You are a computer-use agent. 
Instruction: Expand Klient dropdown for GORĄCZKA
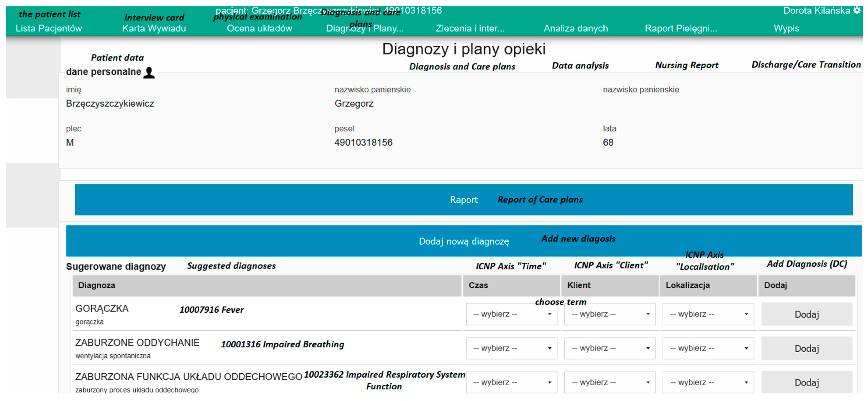pyautogui.click(x=609, y=314)
